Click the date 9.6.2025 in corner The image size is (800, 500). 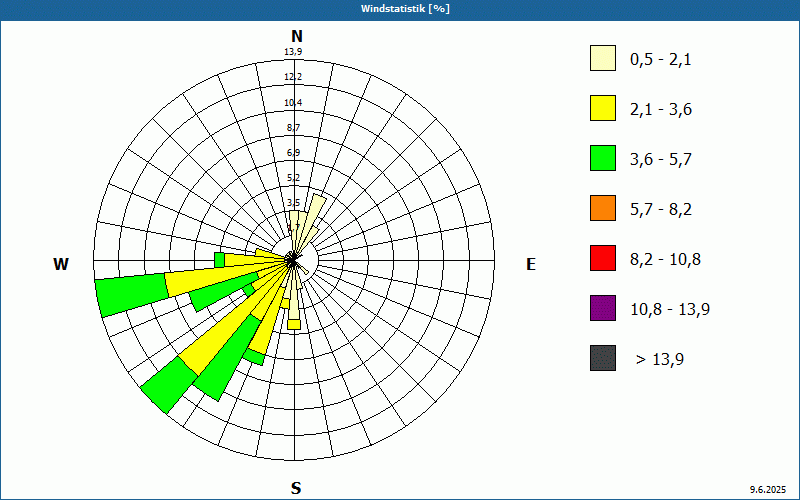768,490
